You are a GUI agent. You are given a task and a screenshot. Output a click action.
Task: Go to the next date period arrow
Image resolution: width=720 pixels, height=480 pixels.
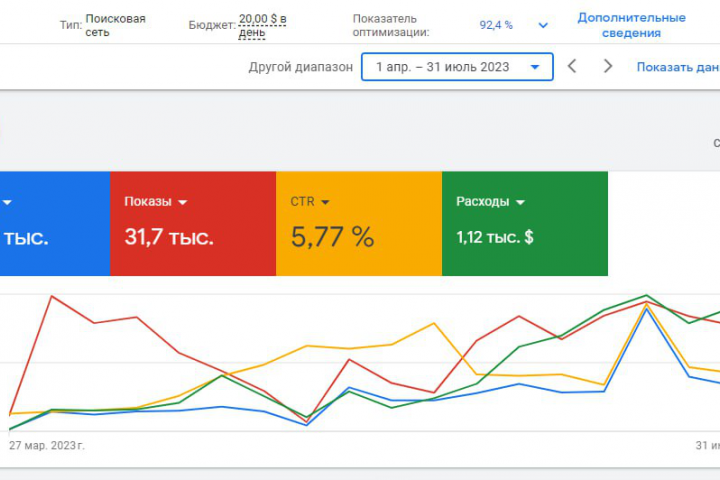point(607,67)
